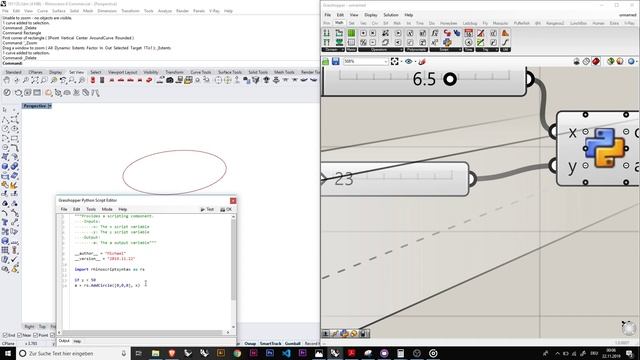Open the Grasshopper Display menu
Image resolution: width=640 pixels, height=360 pixels.
[371, 15]
